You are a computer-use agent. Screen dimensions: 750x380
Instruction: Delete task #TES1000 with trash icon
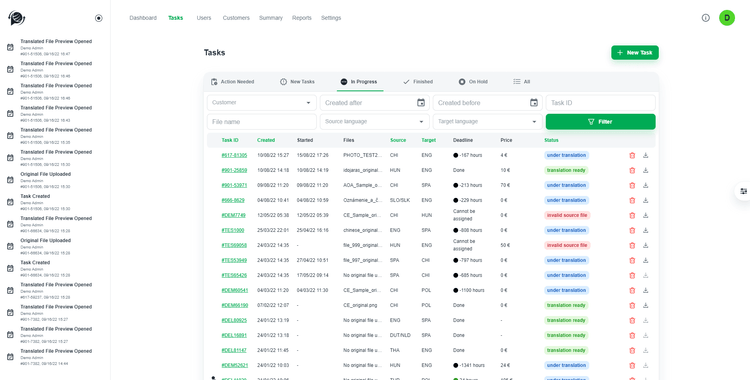tap(632, 230)
